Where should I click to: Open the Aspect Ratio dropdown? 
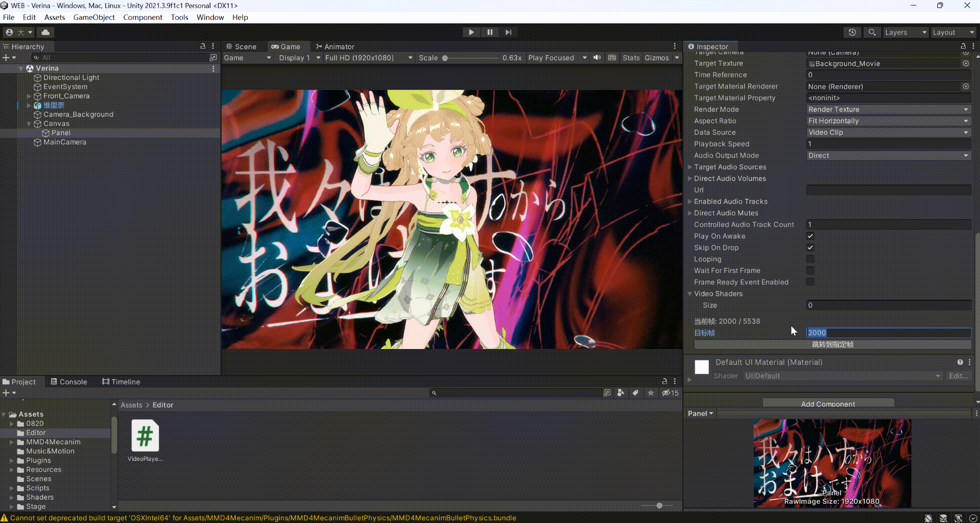[888, 121]
